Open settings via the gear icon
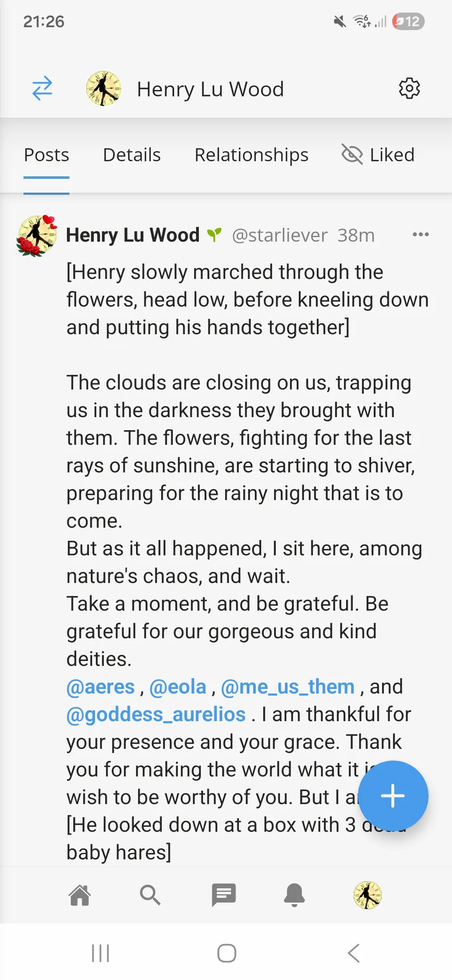 409,88
